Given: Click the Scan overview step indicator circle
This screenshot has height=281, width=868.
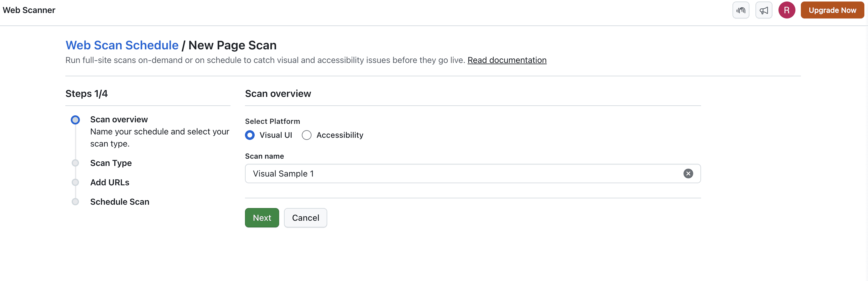Looking at the screenshot, I should point(75,120).
